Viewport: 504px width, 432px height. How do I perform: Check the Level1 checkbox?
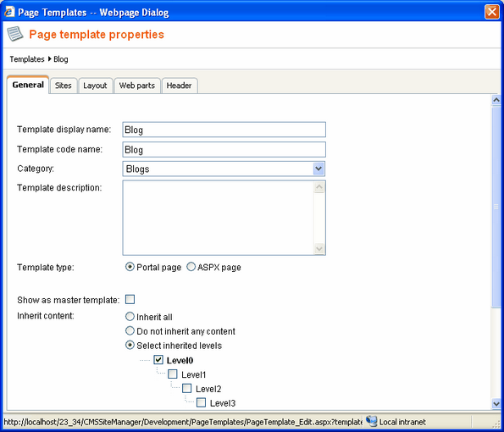[x=173, y=374]
